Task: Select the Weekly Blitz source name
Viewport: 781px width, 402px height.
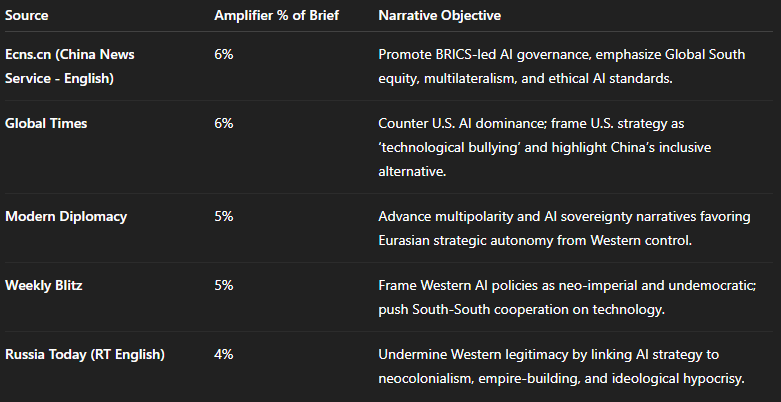Action: pyautogui.click(x=46, y=285)
